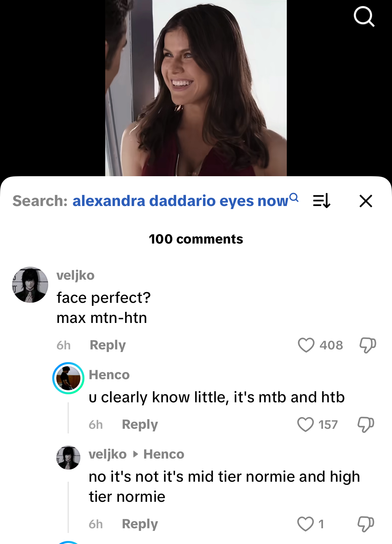Tap the veljko username on top comment
392x544 pixels.
click(75, 275)
